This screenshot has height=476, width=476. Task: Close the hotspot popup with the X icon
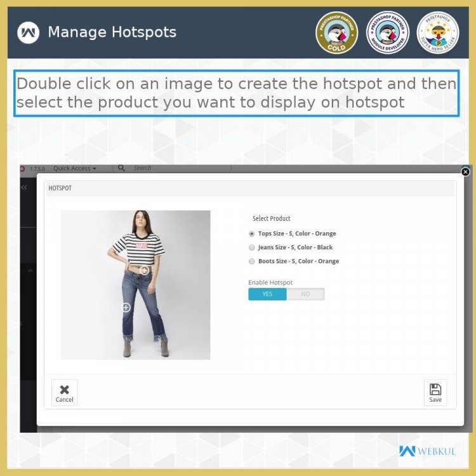click(x=465, y=172)
